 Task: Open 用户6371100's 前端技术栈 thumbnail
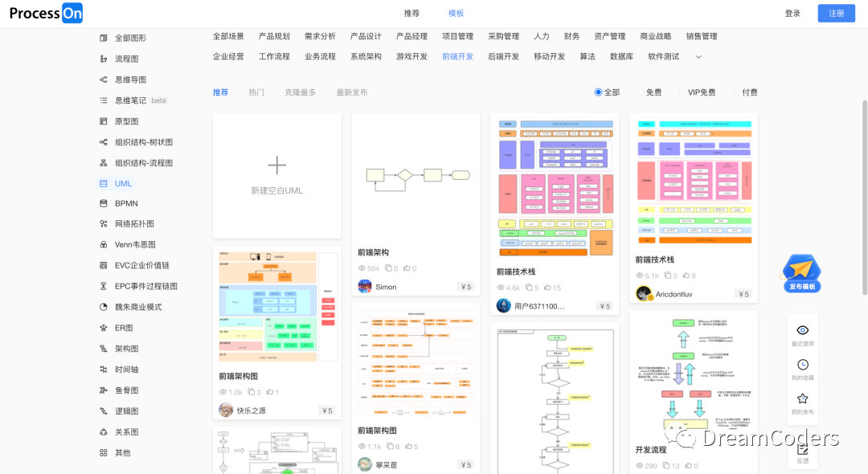pos(555,187)
